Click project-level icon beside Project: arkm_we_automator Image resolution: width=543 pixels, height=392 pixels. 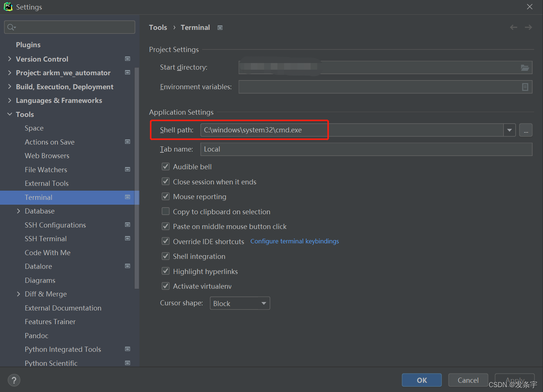128,72
